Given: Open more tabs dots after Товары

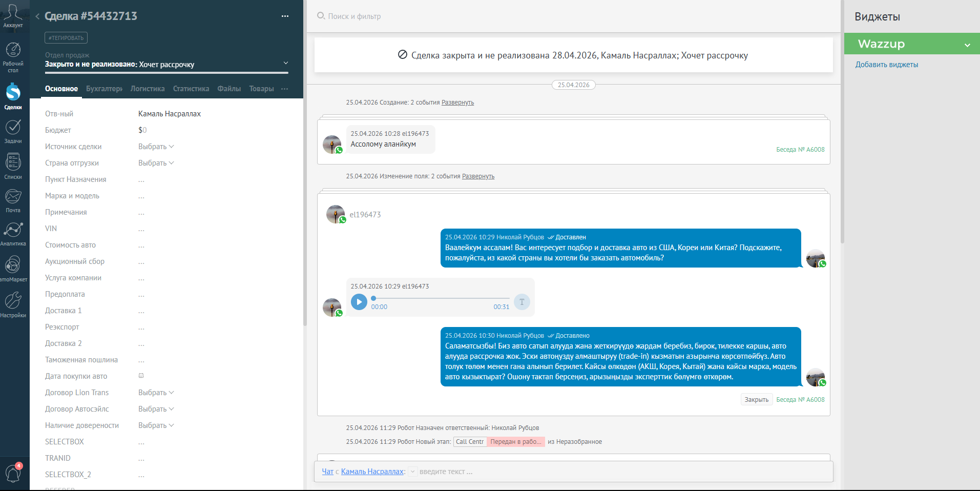Looking at the screenshot, I should pyautogui.click(x=285, y=89).
